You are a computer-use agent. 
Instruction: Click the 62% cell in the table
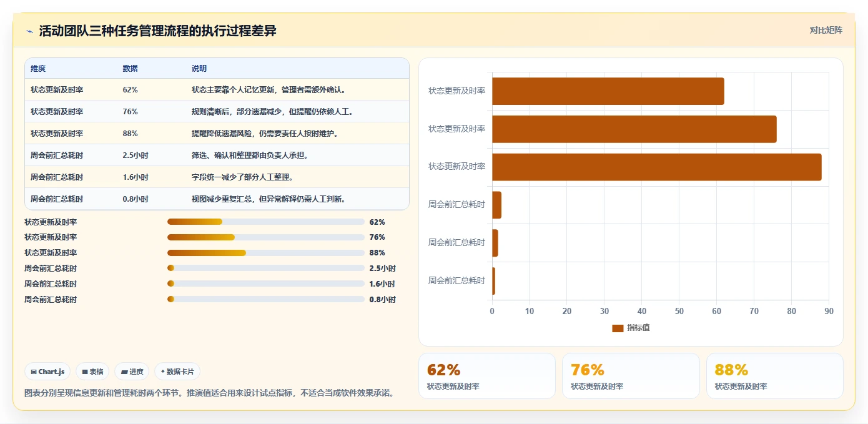130,90
